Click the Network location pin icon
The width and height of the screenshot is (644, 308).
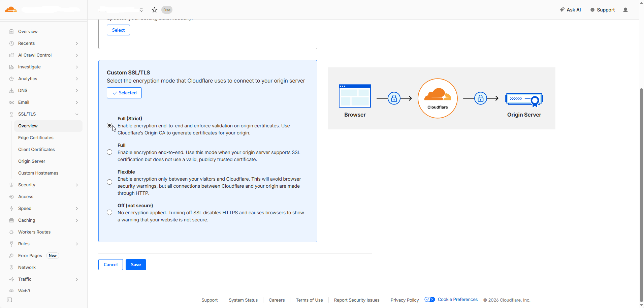tap(11, 268)
